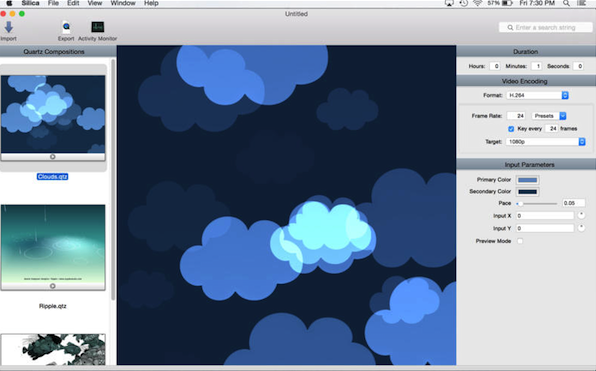Click the Key every frames number field
Screen dimensions: 596x371
551,129
